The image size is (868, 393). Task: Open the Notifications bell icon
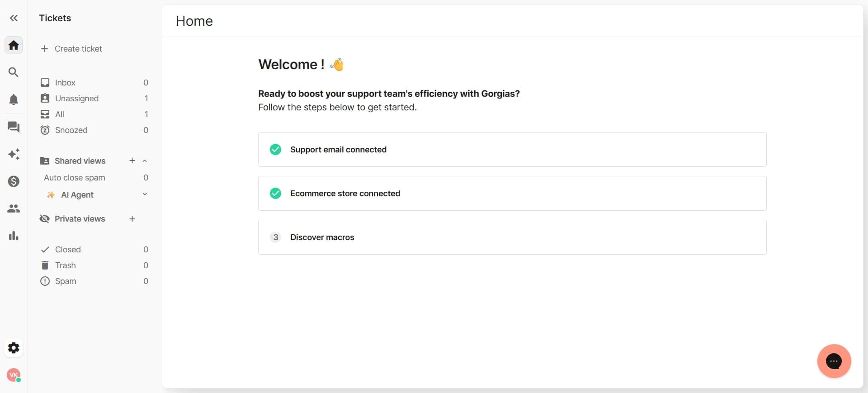point(13,99)
